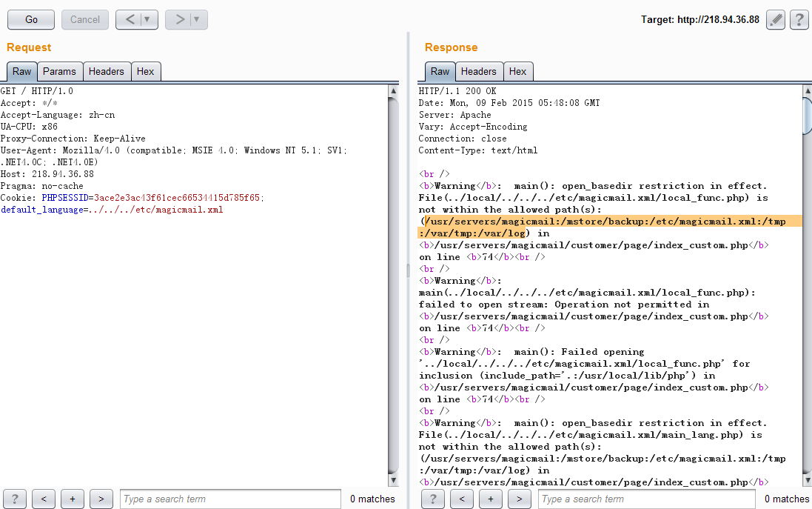Click the 'UA-CPU: x86' request header
This screenshot has width=812, height=509.
point(29,127)
